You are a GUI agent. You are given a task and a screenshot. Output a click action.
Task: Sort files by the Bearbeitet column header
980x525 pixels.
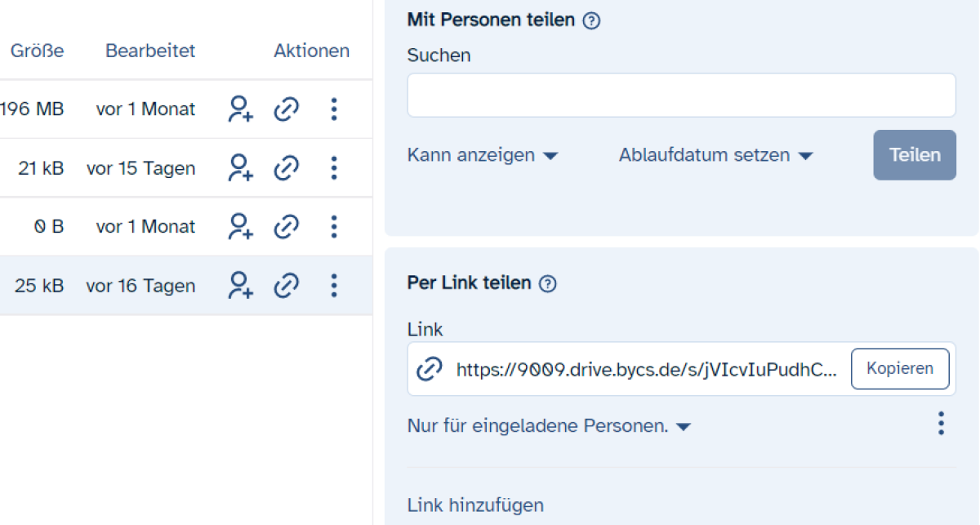(x=150, y=51)
